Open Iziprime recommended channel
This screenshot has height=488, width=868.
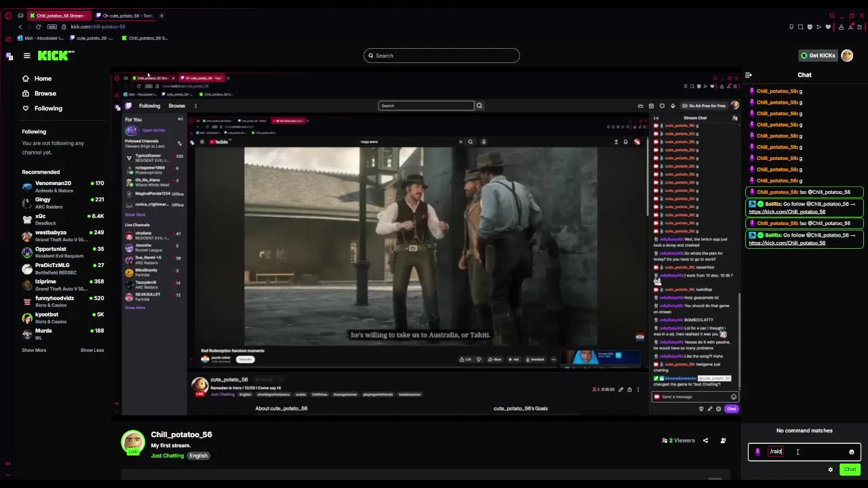63,285
